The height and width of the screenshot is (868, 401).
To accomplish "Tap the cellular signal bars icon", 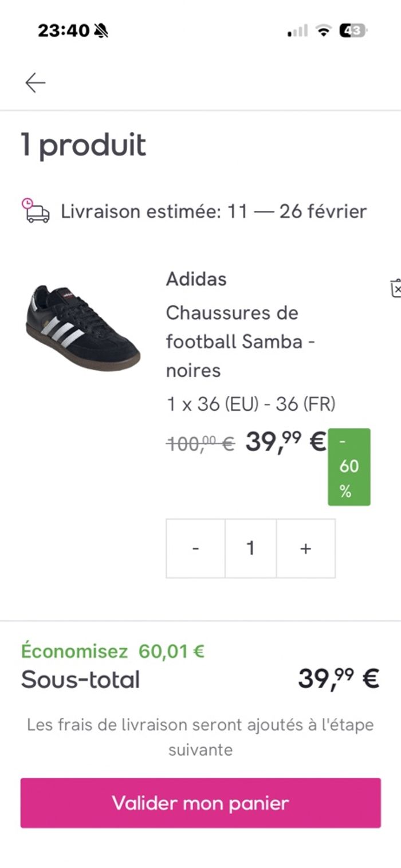I will click(298, 31).
